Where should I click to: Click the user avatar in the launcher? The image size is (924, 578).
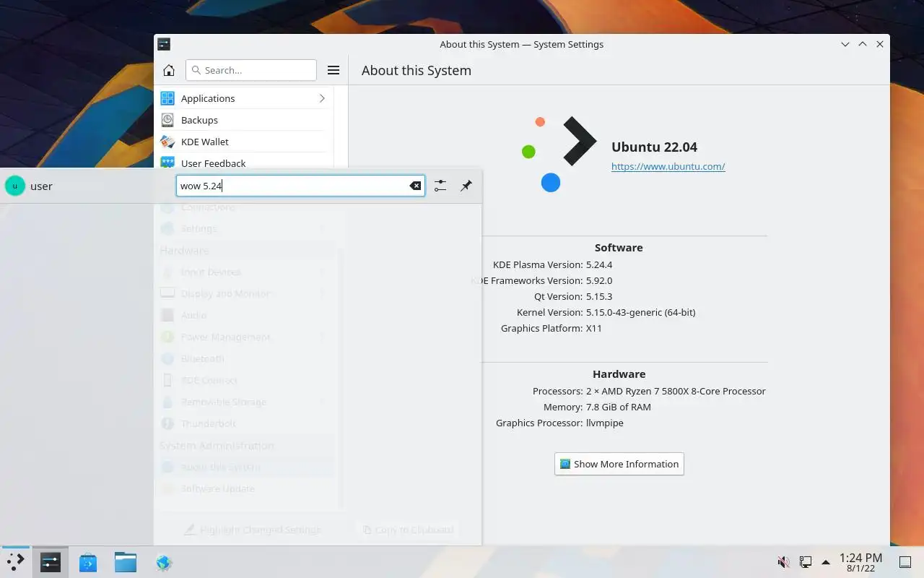pos(15,186)
